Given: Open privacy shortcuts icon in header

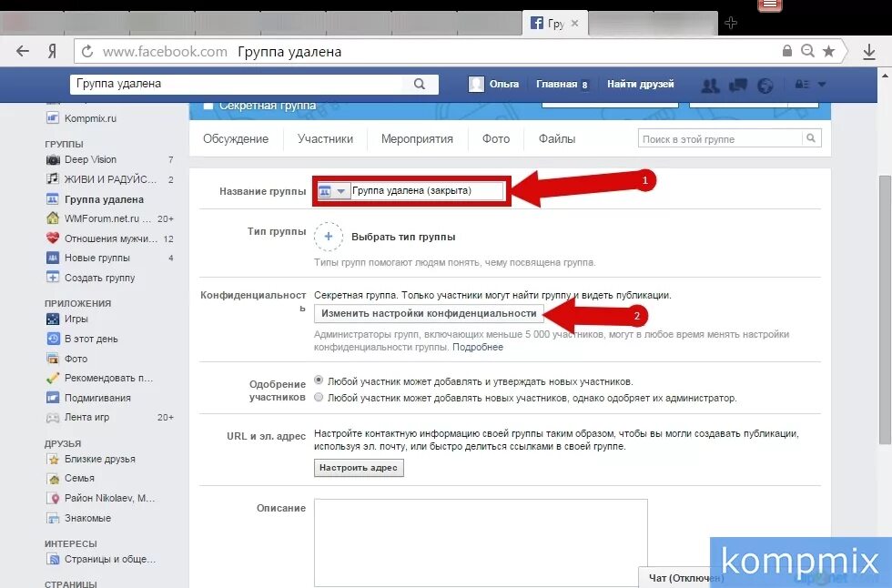Looking at the screenshot, I should [802, 84].
